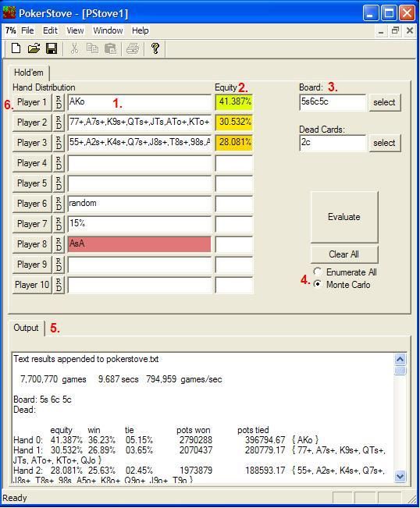The image size is (420, 508).
Task: Restore the inner PStove1 document window
Action: pos(395,30)
